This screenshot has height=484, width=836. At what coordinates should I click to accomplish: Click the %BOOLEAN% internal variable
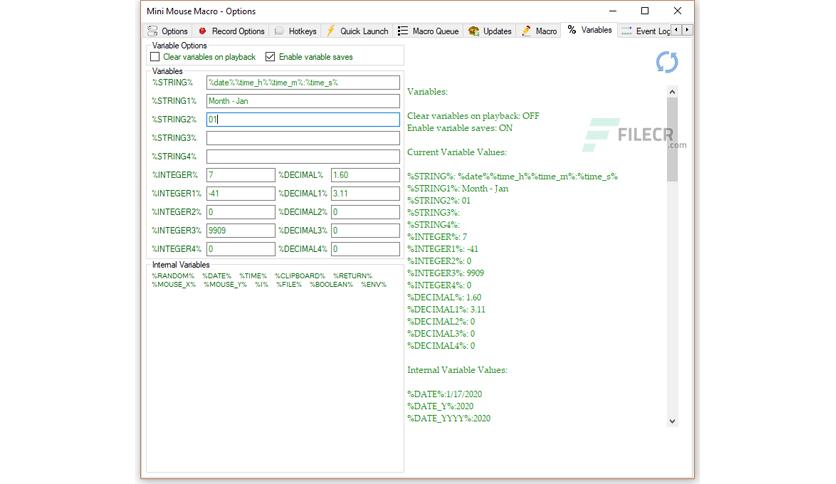pos(331,285)
